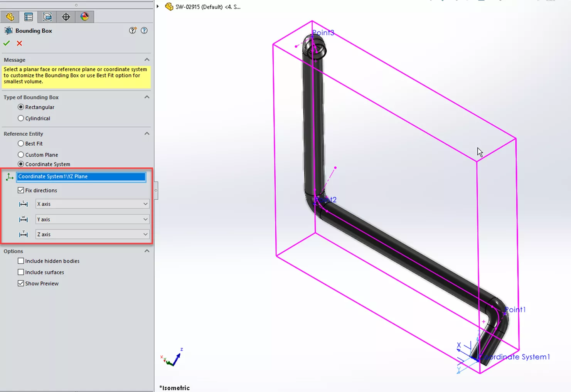The height and width of the screenshot is (392, 571).
Task: Expand the SW-02915 flyout design tree
Action: click(x=158, y=7)
